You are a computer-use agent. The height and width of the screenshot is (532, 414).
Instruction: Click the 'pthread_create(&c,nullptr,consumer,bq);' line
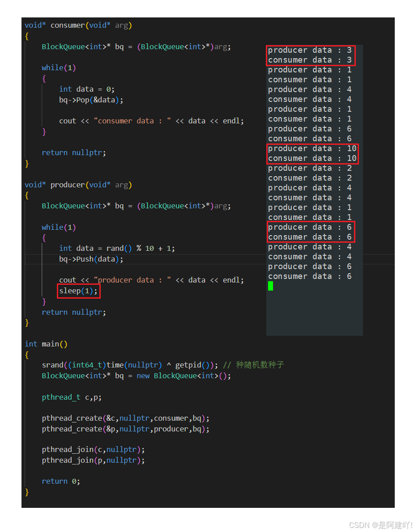tap(125, 418)
